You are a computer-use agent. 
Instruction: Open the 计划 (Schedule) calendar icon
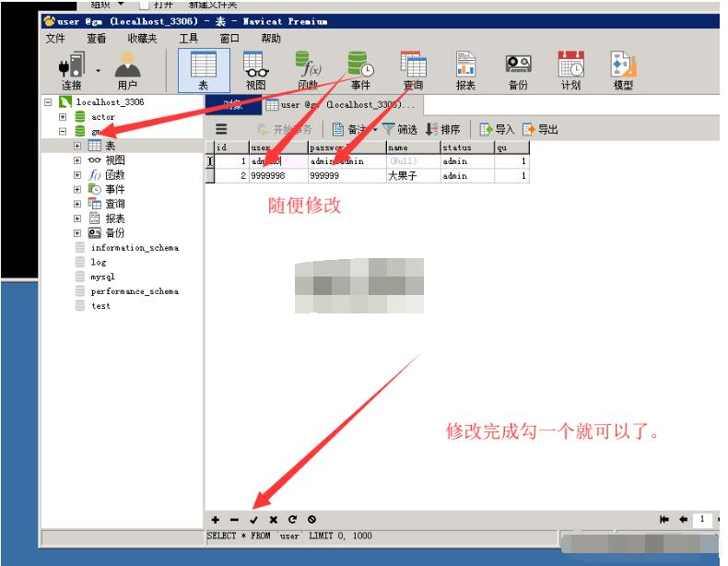(571, 68)
